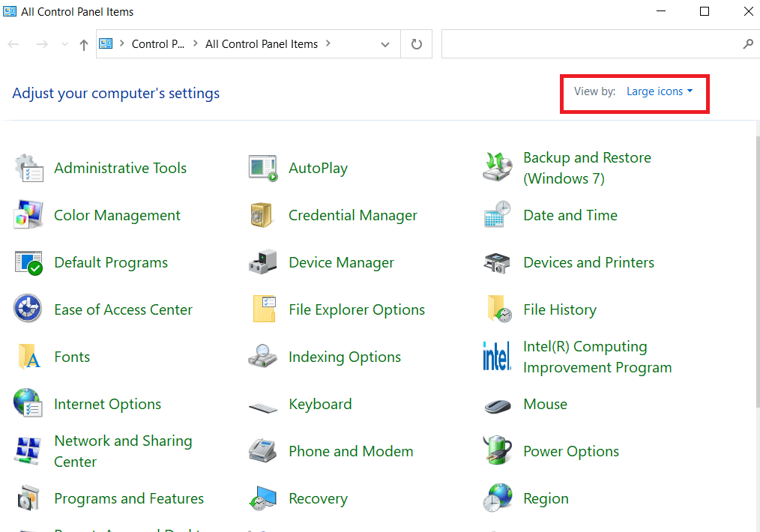The width and height of the screenshot is (760, 532).
Task: Open Ease of Access Center link
Action: [123, 309]
